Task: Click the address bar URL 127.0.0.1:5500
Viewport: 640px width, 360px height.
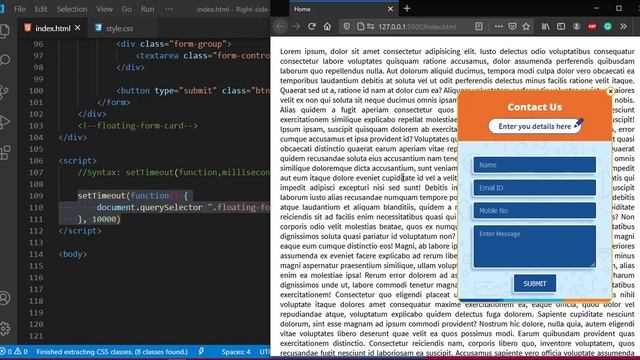Action: coord(417,27)
